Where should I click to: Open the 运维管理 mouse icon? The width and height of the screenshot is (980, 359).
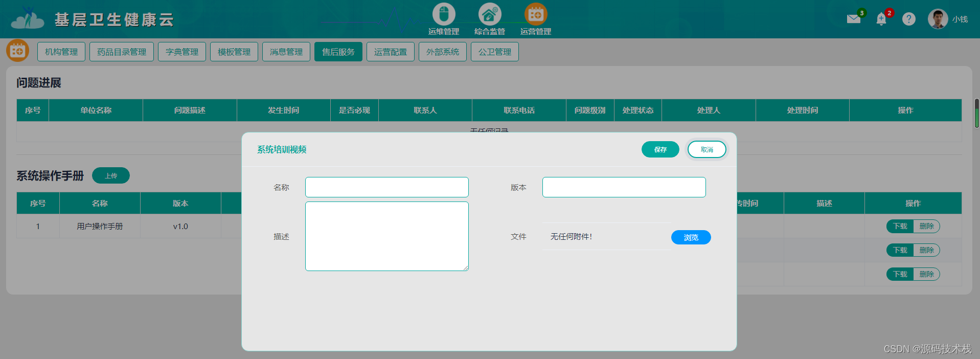[444, 14]
